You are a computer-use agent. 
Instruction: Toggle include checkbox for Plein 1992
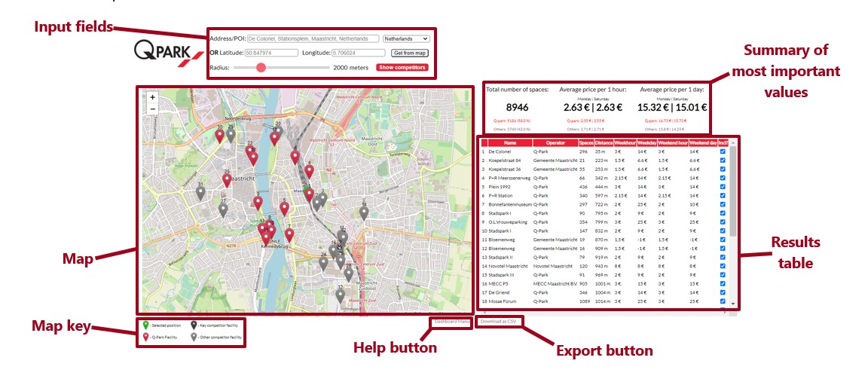723,187
